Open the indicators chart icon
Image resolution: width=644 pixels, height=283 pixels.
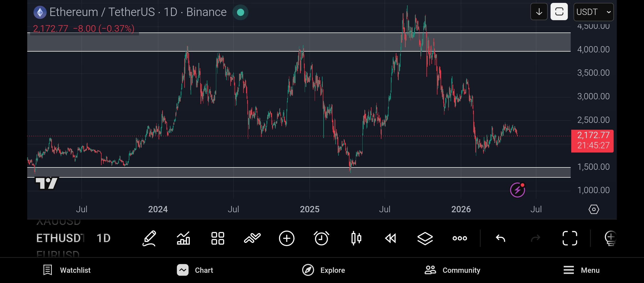[x=183, y=238]
